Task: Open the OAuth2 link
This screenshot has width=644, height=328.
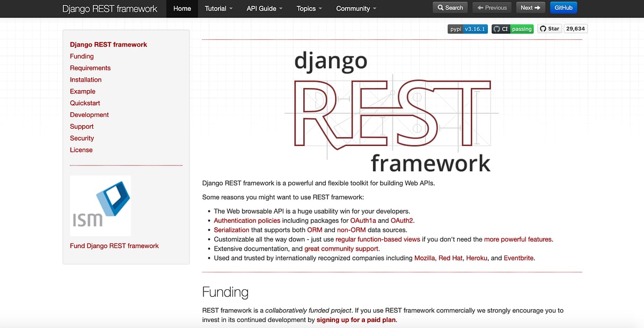Action: [x=402, y=221]
